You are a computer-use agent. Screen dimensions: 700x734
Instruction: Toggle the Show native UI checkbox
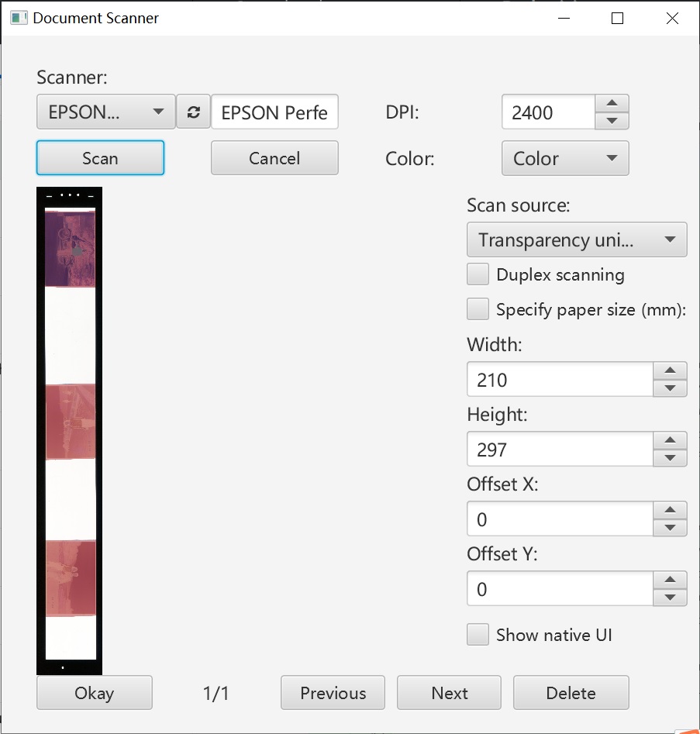point(478,634)
